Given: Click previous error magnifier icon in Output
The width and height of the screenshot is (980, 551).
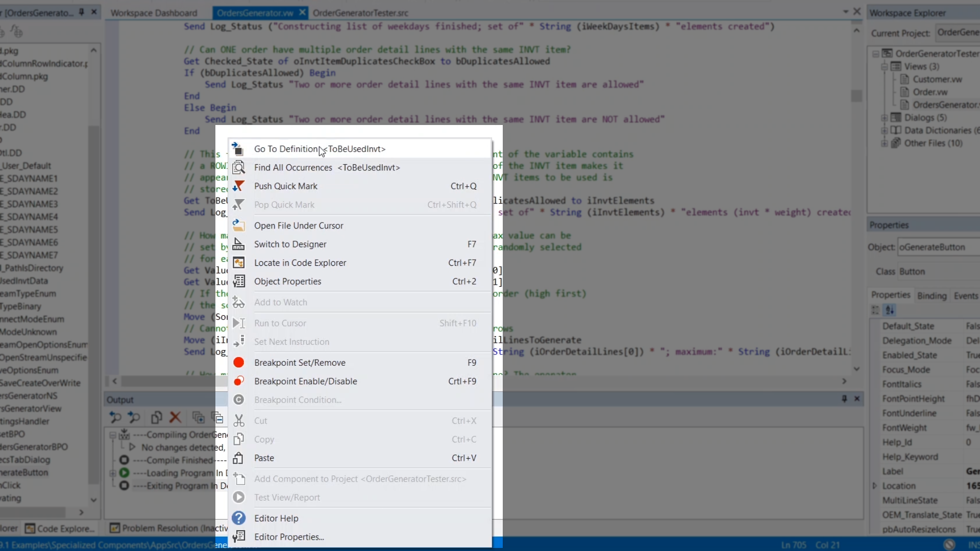Looking at the screenshot, I should (115, 417).
